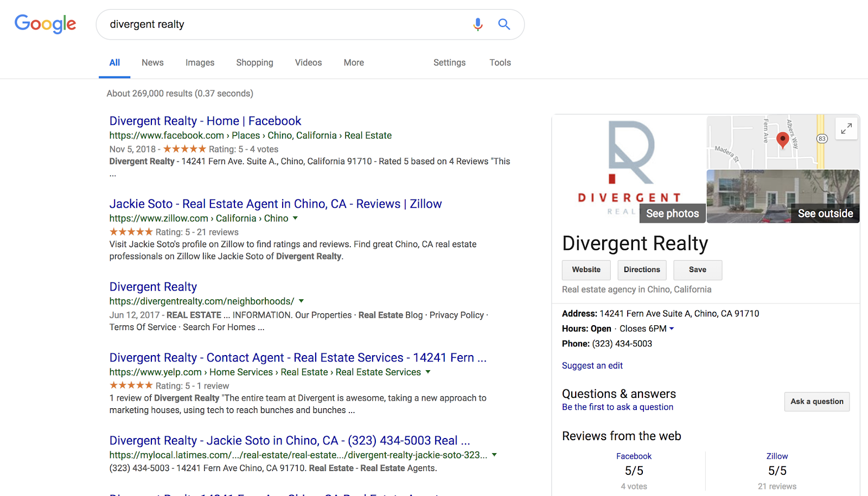The image size is (868, 496).
Task: Open the More search categories menu
Action: [x=354, y=63]
